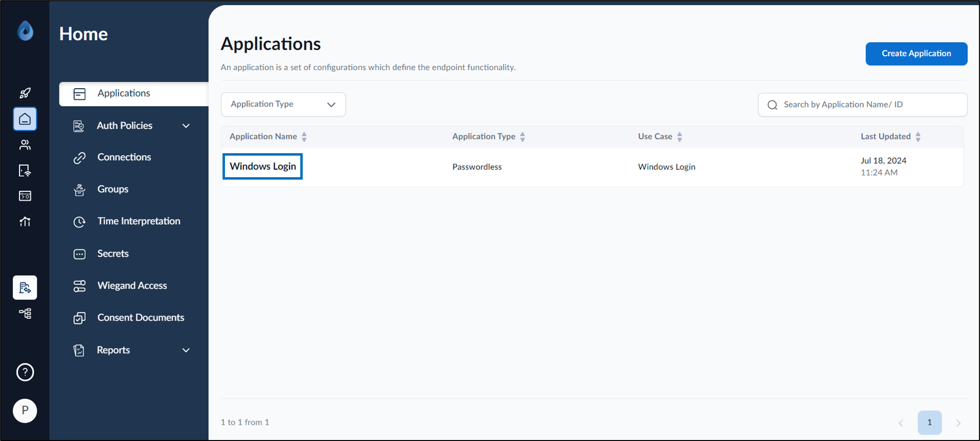Sort by Application Type column arrows
The width and height of the screenshot is (980, 441).
tap(522, 137)
